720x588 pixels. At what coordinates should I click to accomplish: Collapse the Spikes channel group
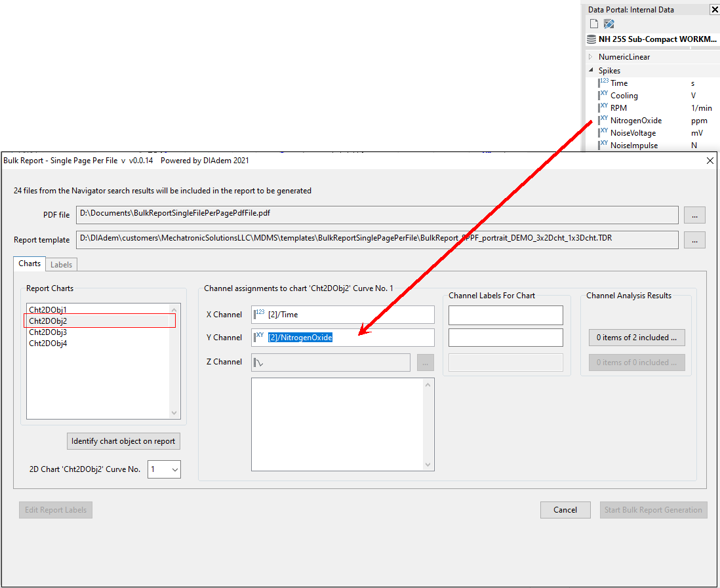pyautogui.click(x=590, y=70)
